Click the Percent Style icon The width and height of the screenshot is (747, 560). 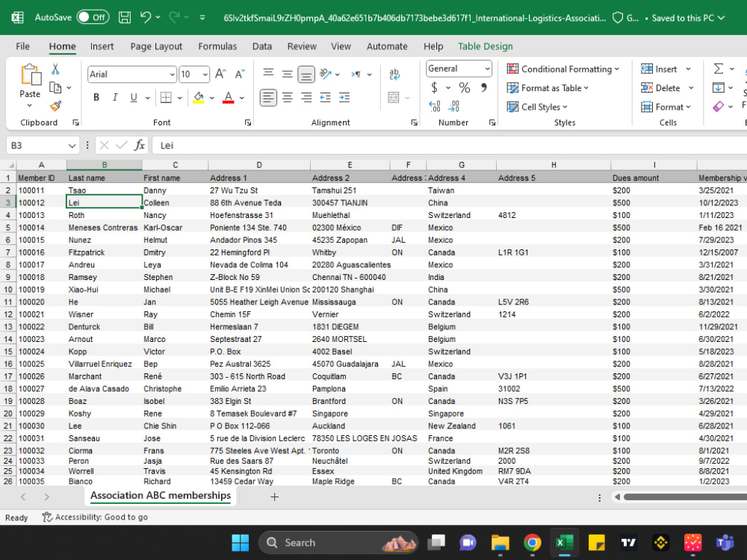click(464, 87)
